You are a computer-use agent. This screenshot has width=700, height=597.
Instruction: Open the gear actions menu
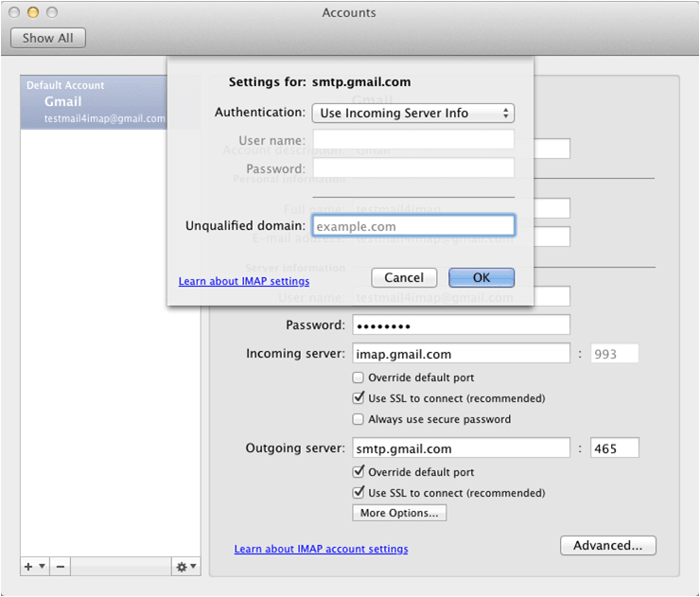[186, 566]
